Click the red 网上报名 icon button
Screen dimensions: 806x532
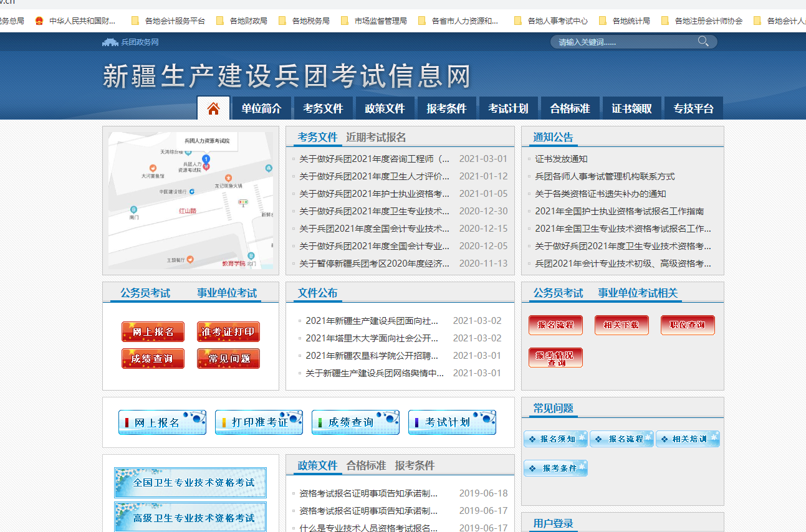[153, 332]
